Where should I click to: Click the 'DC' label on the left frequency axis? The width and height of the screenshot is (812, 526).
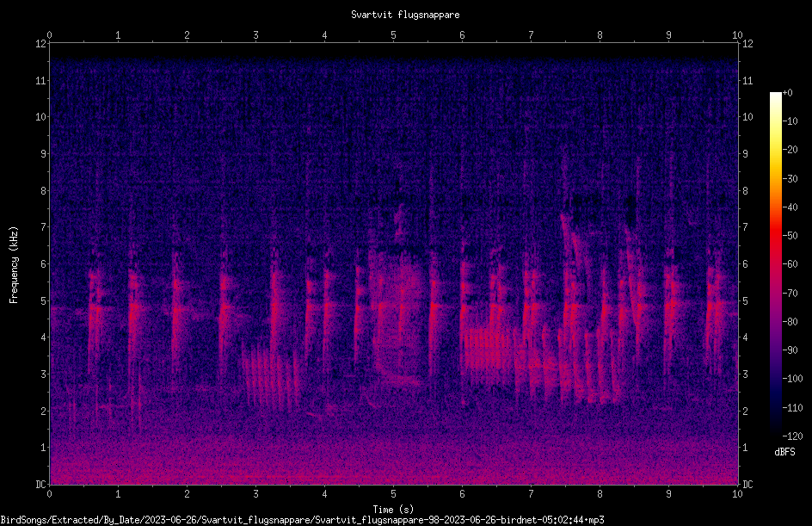click(x=40, y=485)
